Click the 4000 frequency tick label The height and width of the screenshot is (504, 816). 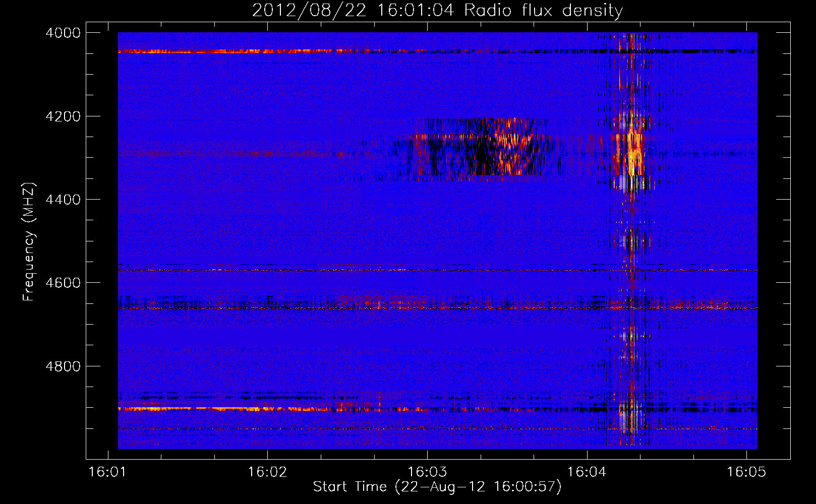[63, 33]
